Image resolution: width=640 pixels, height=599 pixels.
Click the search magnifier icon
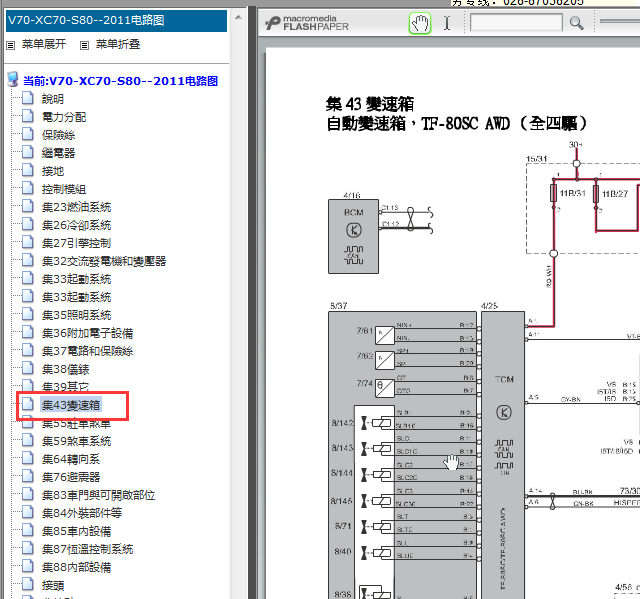point(576,23)
